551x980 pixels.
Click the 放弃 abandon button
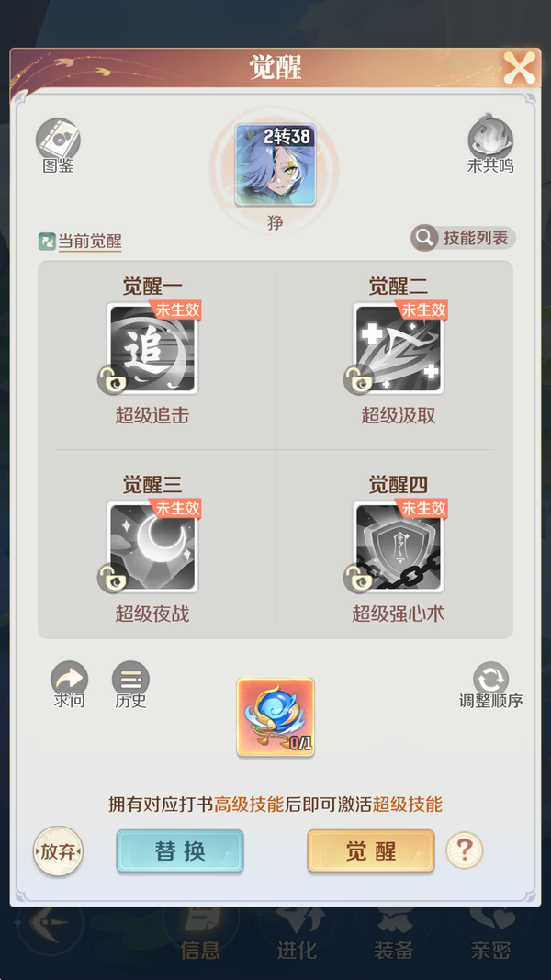pyautogui.click(x=58, y=851)
